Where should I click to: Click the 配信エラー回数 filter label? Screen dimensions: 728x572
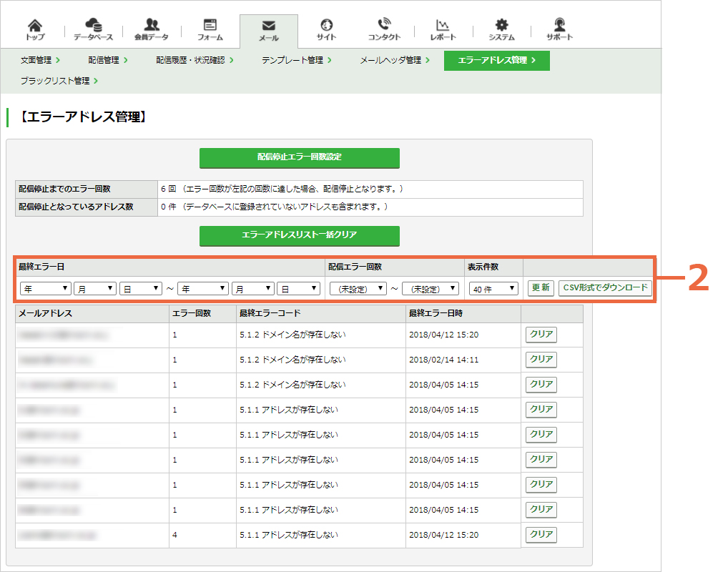point(355,267)
